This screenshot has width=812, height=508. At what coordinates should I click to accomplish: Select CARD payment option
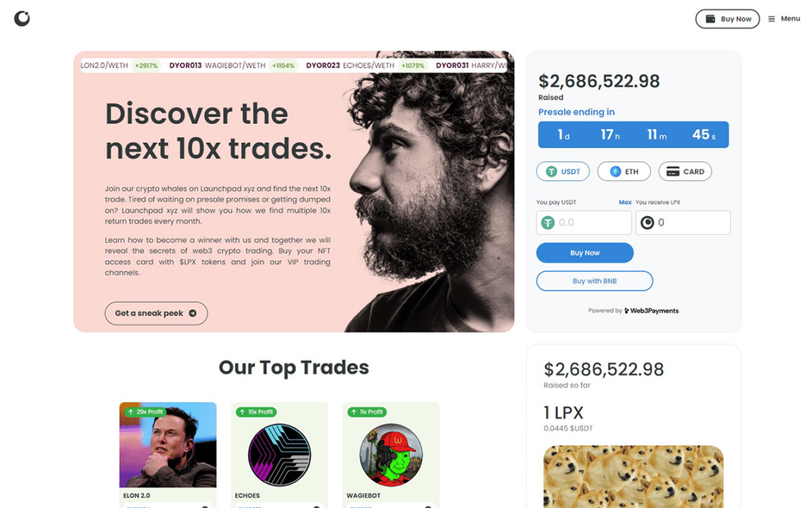685,171
